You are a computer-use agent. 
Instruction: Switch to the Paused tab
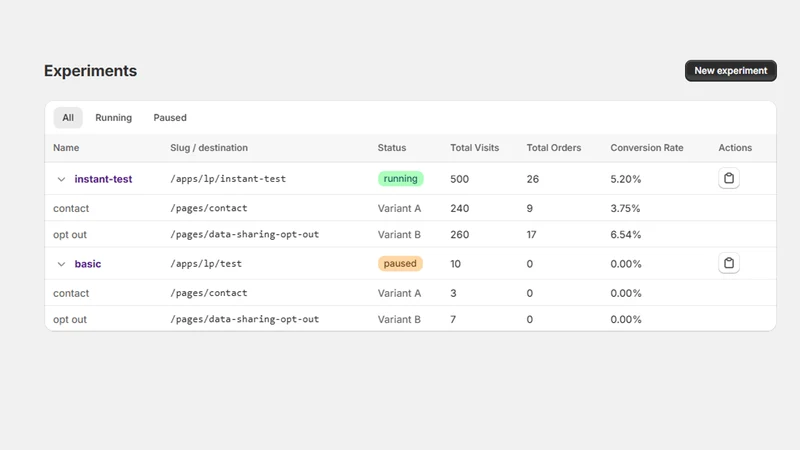point(170,117)
